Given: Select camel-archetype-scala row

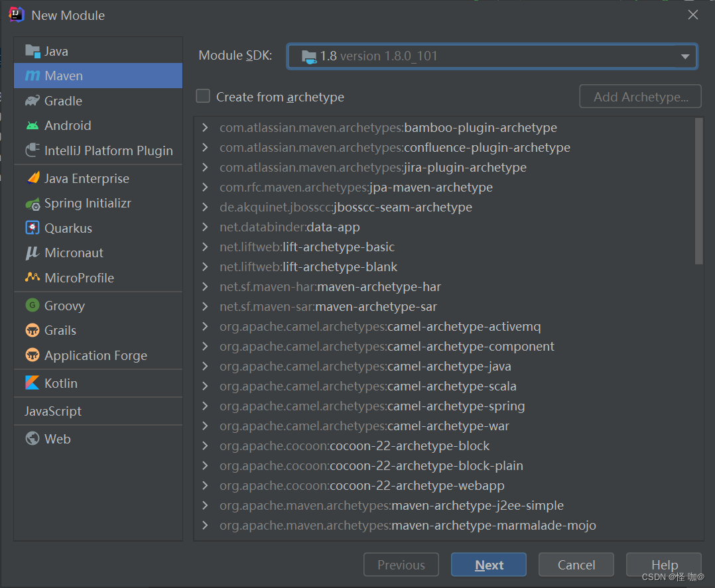Looking at the screenshot, I should click(448, 386).
